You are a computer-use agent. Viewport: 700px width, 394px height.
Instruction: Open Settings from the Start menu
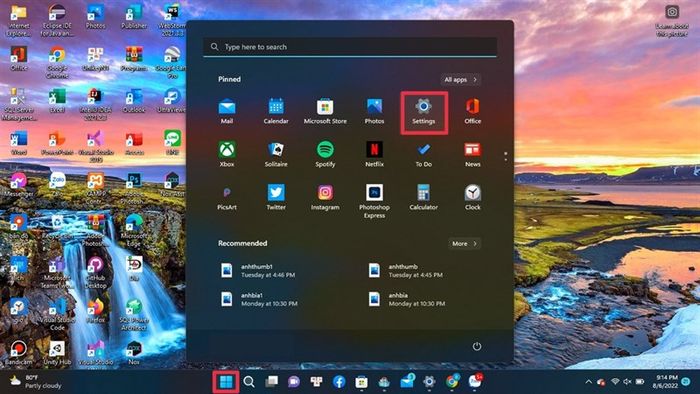point(424,111)
